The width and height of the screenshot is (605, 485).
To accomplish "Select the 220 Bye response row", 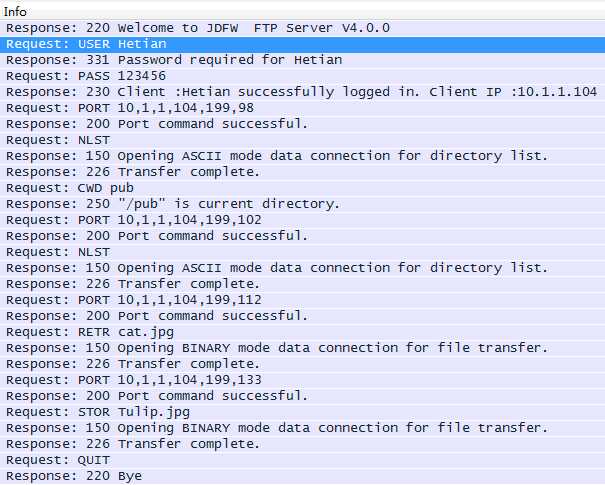I will (302, 477).
